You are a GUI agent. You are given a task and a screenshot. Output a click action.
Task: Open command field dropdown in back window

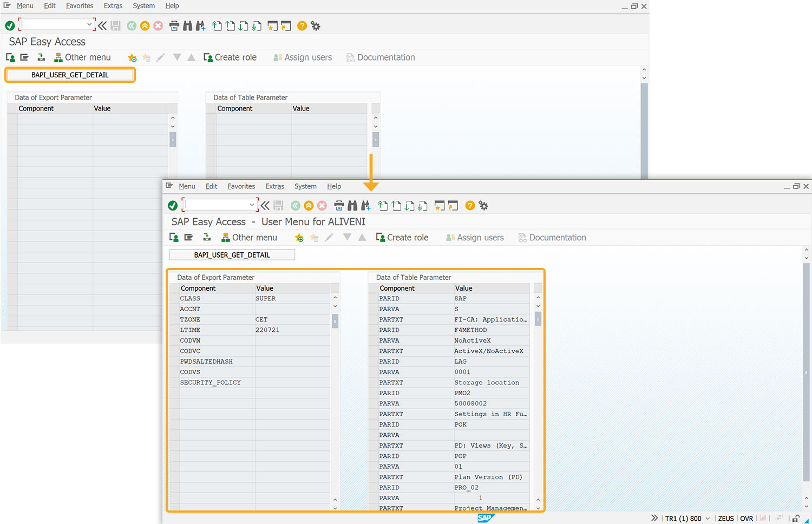point(89,25)
